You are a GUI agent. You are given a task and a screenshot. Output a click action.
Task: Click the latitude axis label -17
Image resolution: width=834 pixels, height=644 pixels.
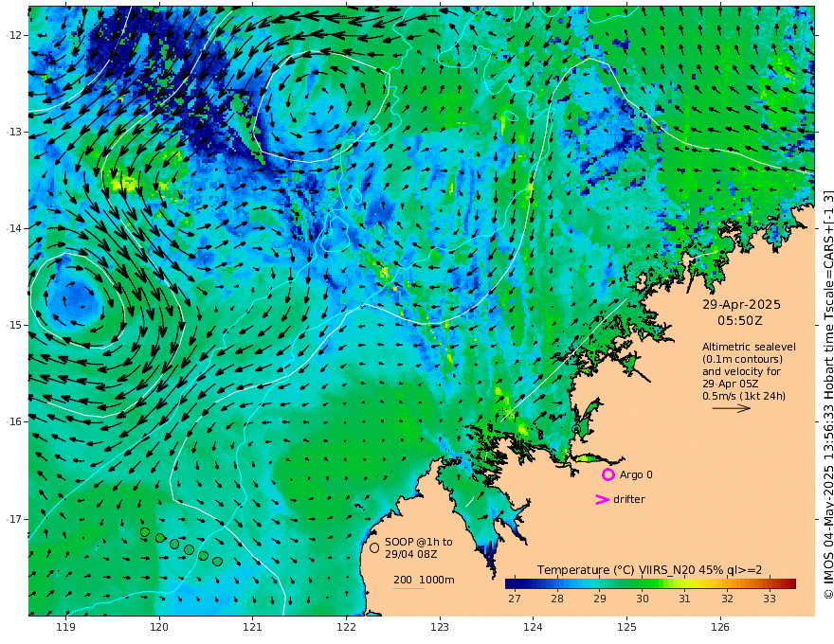(x=14, y=519)
